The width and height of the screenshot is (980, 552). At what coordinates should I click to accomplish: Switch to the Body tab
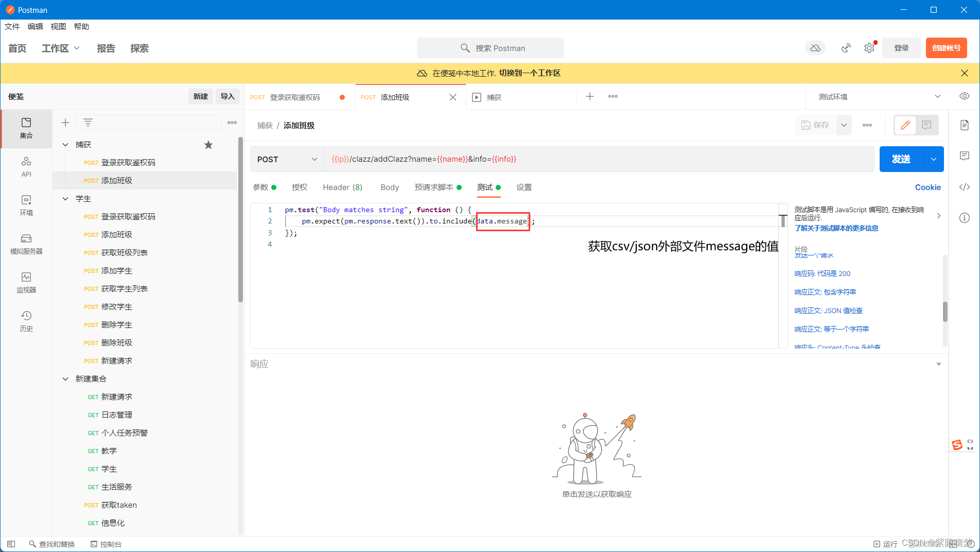coord(389,187)
